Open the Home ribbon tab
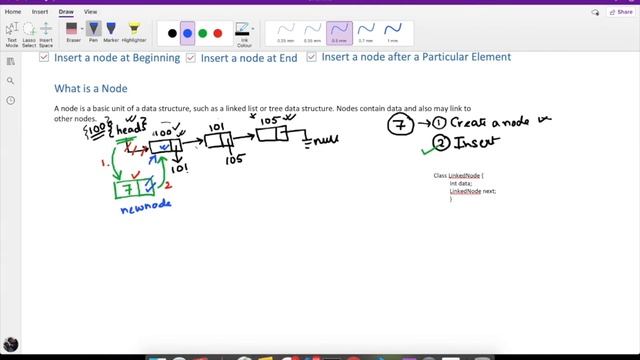Viewport: 640px width, 360px height. pyautogui.click(x=13, y=12)
